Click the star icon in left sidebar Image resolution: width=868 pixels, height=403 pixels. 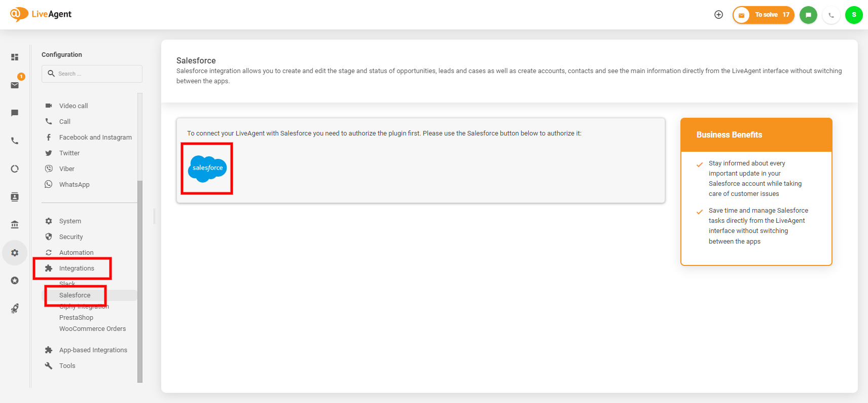pos(15,281)
